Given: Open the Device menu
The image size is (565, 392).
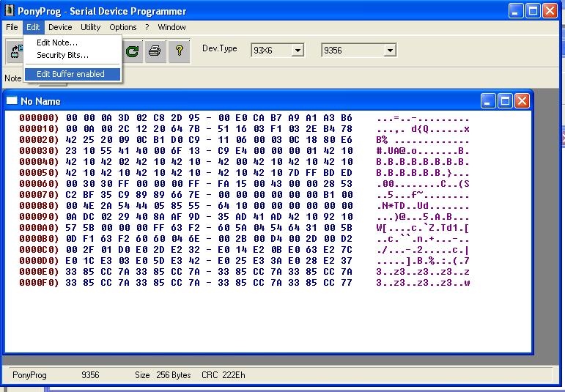Looking at the screenshot, I should tap(60, 27).
